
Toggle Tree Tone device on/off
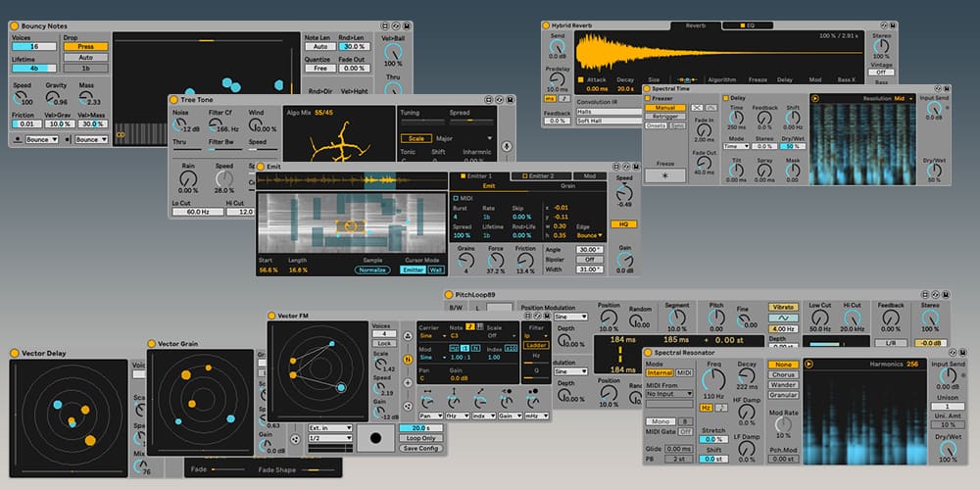tap(174, 99)
